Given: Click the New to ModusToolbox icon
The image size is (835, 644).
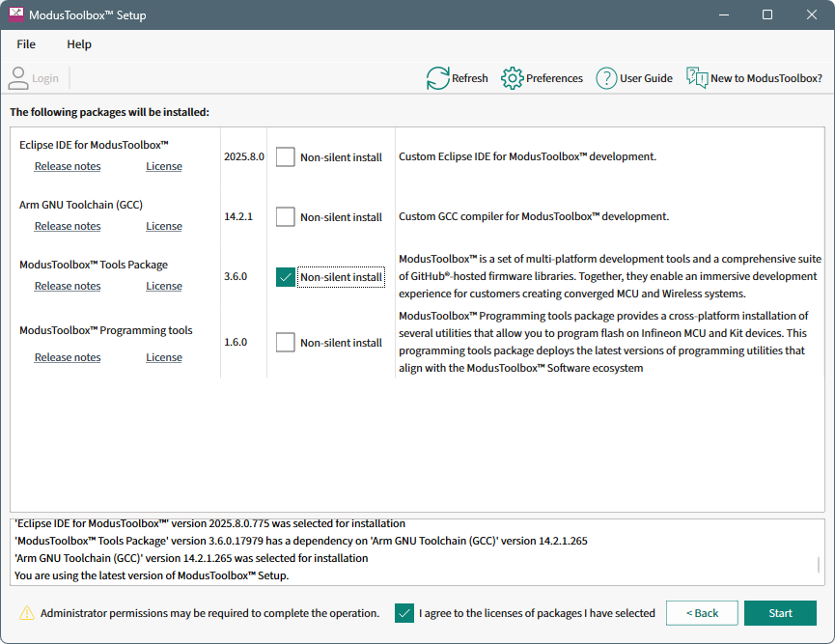Looking at the screenshot, I should pos(697,78).
